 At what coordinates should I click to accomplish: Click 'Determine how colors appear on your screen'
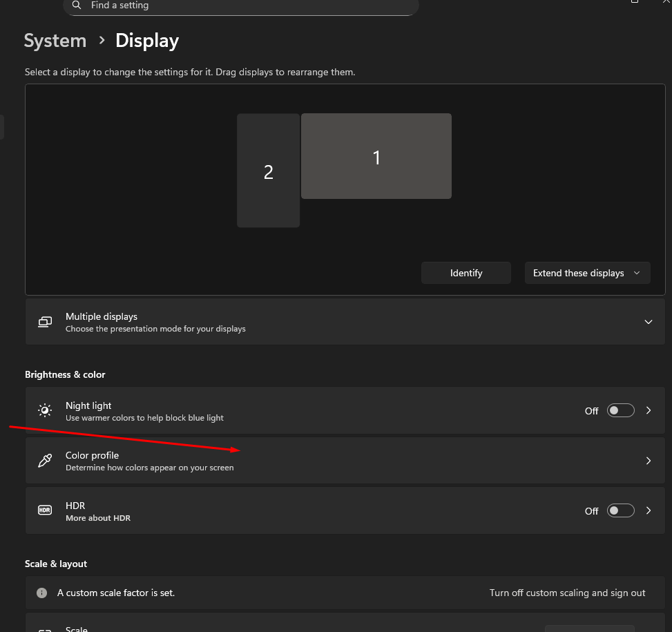(x=150, y=468)
